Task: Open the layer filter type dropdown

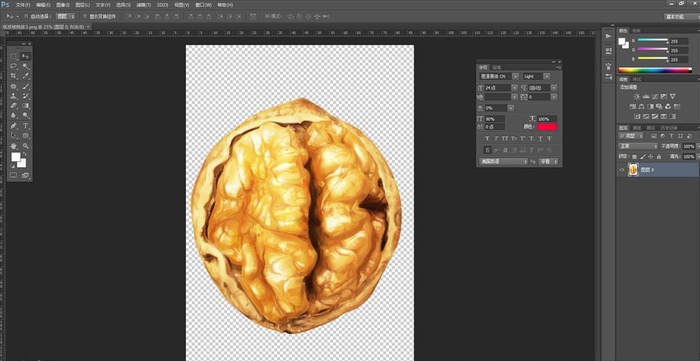Action: [631, 136]
